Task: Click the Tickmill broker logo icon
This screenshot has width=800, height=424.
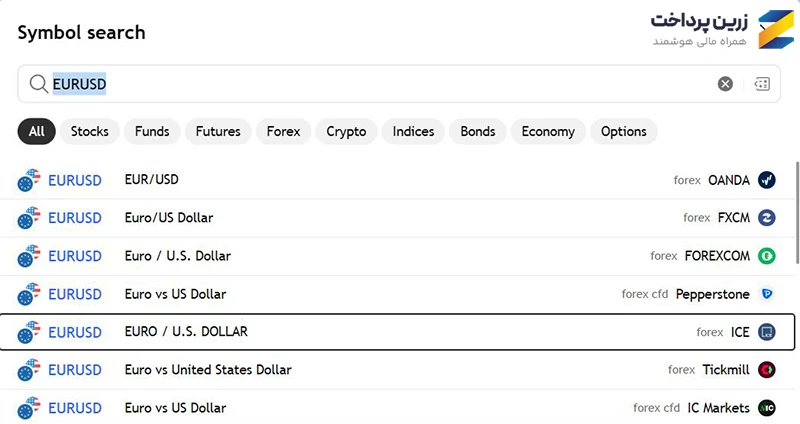Action: pyautogui.click(x=766, y=369)
